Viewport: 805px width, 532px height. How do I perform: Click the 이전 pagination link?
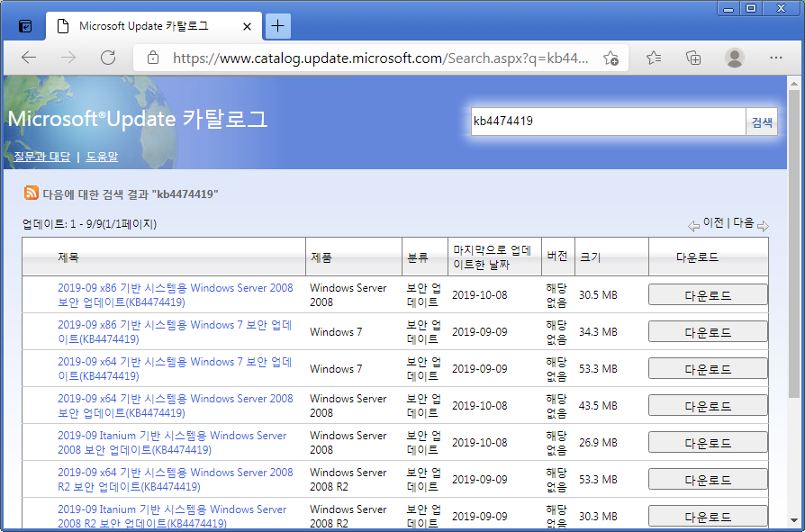tap(713, 222)
